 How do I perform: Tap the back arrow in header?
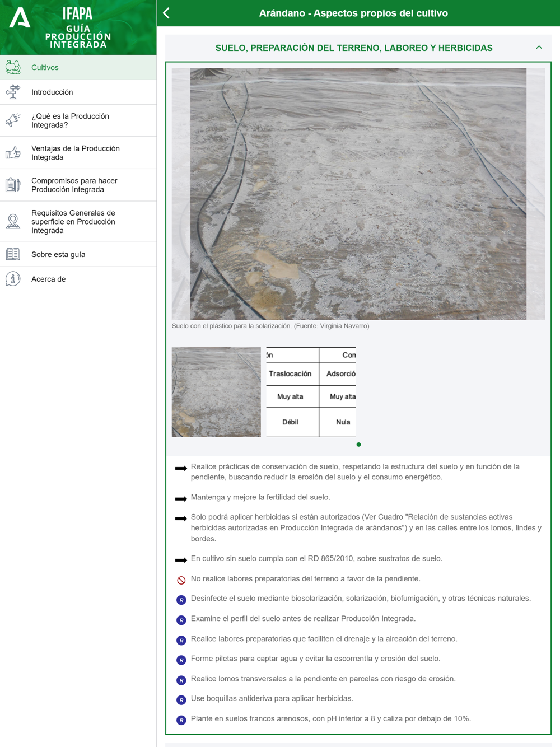(166, 13)
